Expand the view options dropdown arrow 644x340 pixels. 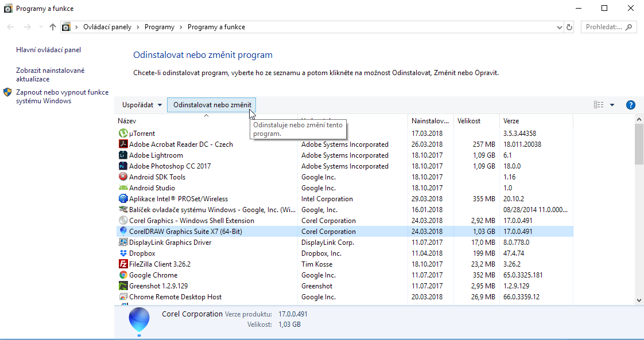(x=612, y=105)
